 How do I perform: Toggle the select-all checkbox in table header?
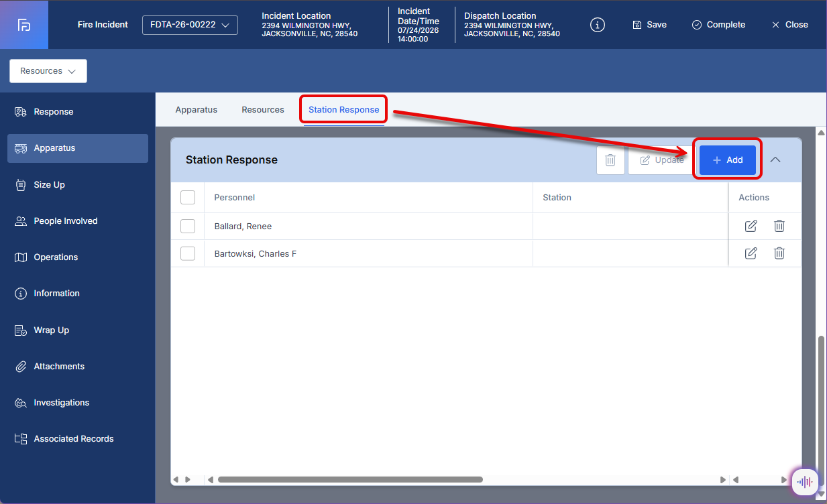coord(188,197)
